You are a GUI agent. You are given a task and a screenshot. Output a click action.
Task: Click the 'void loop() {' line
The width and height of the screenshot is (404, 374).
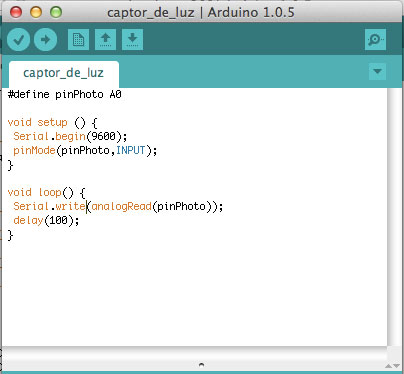(x=46, y=193)
